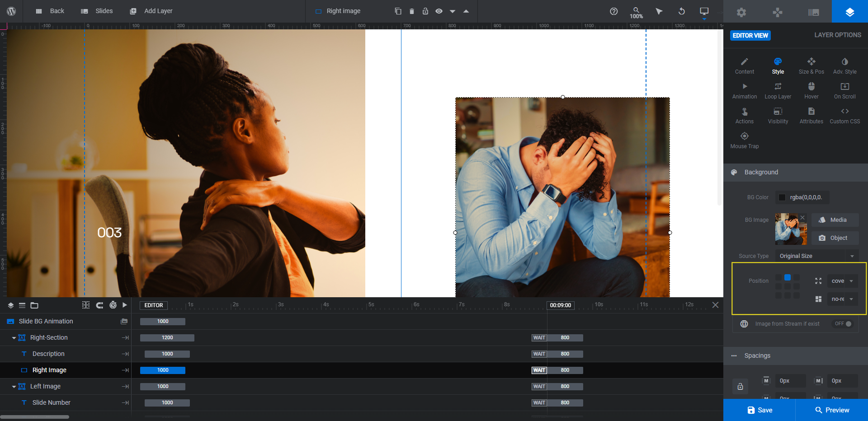The width and height of the screenshot is (868, 421).
Task: Save the slider
Action: [x=759, y=410]
